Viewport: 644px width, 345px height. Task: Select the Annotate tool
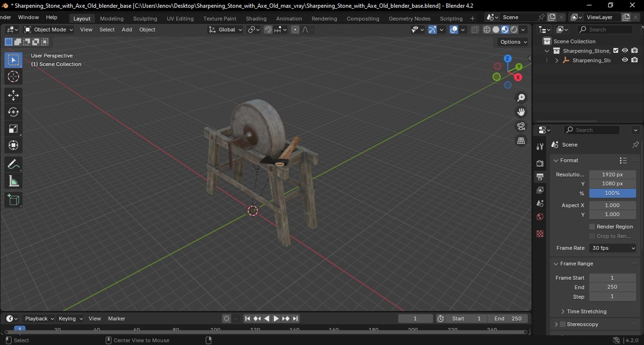tap(13, 164)
